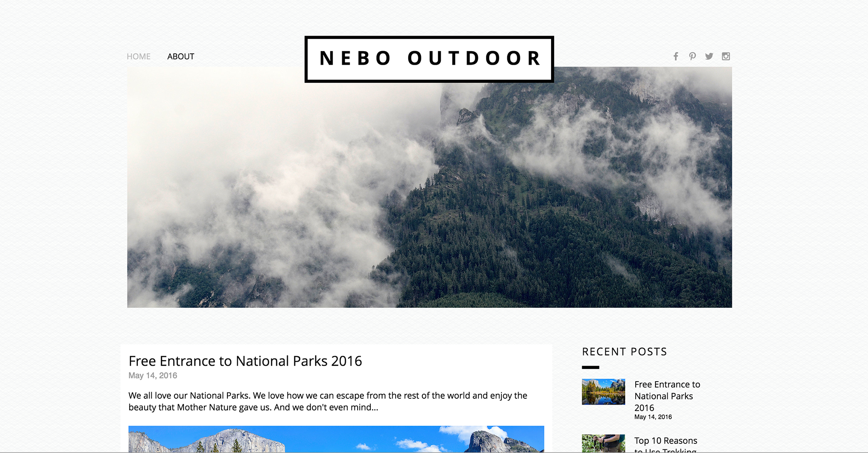
Task: Open the Yosemite photo under the main post
Action: 336,439
